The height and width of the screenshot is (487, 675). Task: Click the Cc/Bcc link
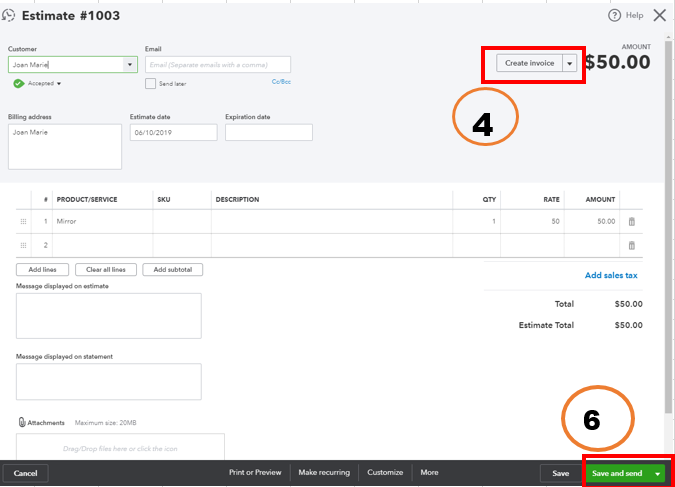pos(281,81)
